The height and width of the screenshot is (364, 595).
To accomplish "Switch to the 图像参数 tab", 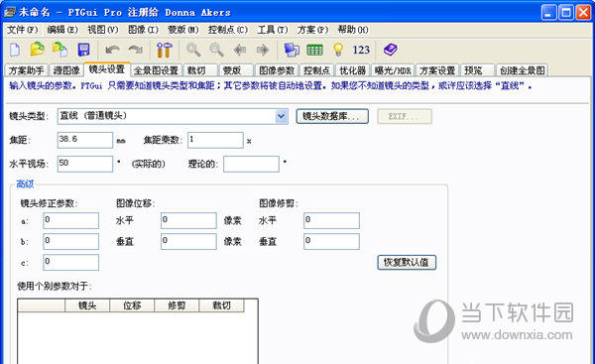I will (x=277, y=70).
